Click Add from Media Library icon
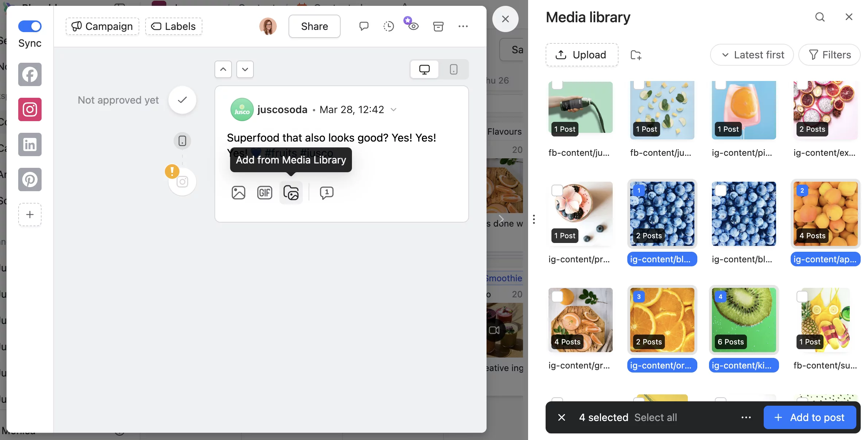The image size is (868, 440). pyautogui.click(x=291, y=193)
